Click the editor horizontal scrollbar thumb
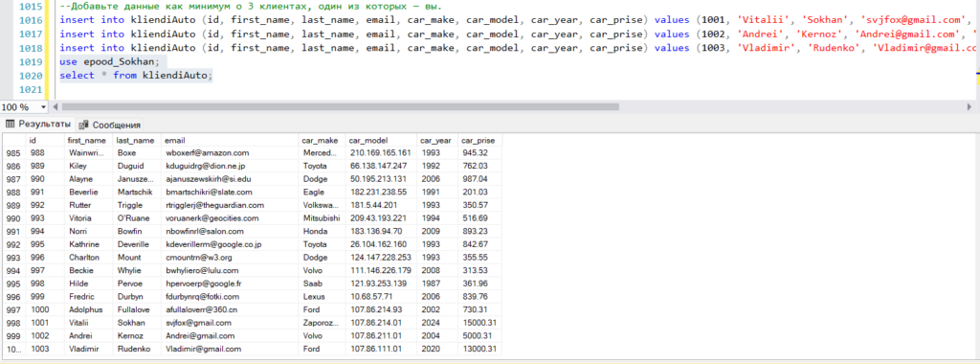This screenshot has height=364, width=980. 341,107
